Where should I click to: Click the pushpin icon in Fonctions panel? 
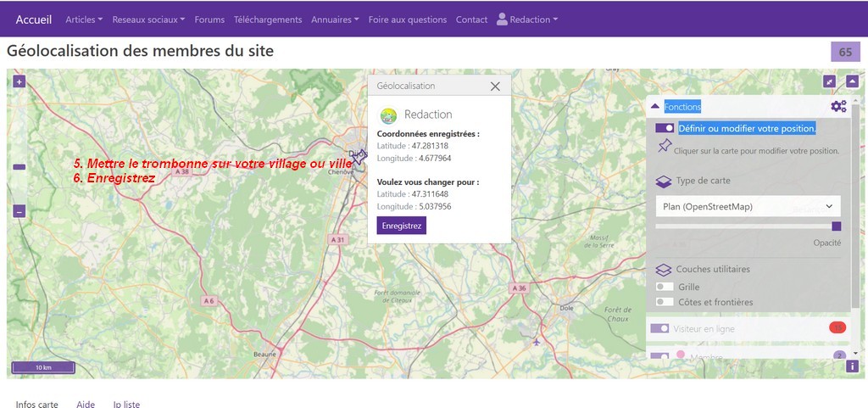coord(664,148)
